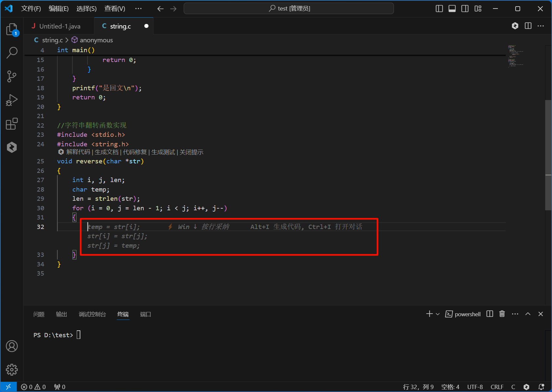
Task: Click the 生成测试 code lens link
Action: (163, 152)
